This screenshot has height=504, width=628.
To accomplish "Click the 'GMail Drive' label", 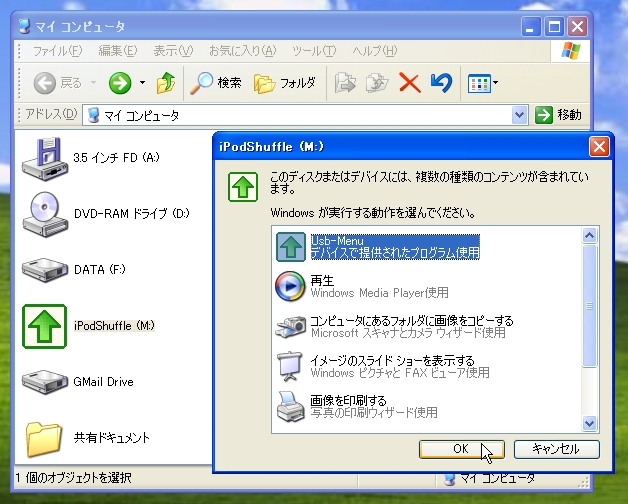I will 103,382.
